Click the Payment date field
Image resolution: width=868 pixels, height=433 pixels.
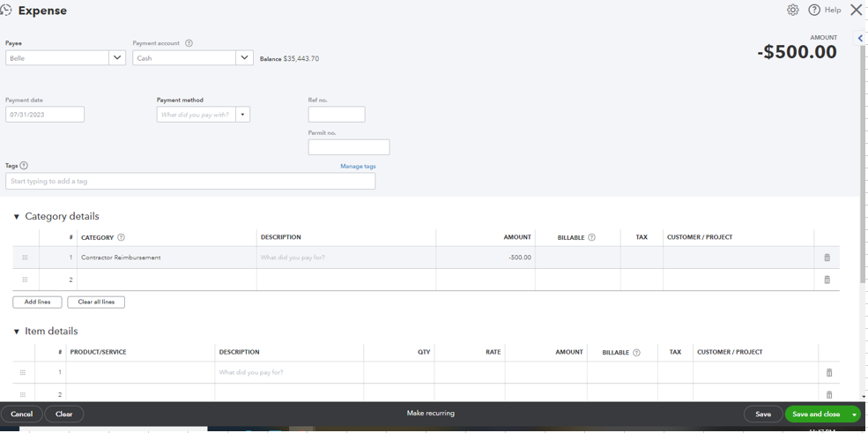pos(45,115)
